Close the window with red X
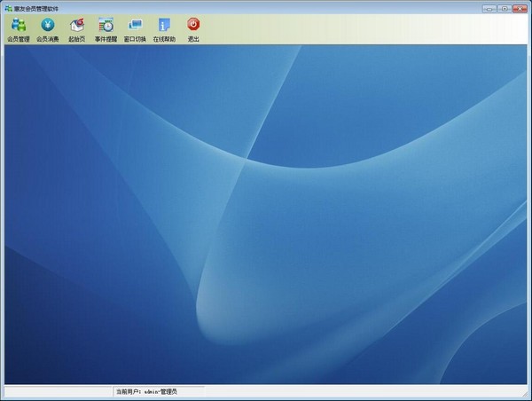532x401 pixels. [519, 8]
